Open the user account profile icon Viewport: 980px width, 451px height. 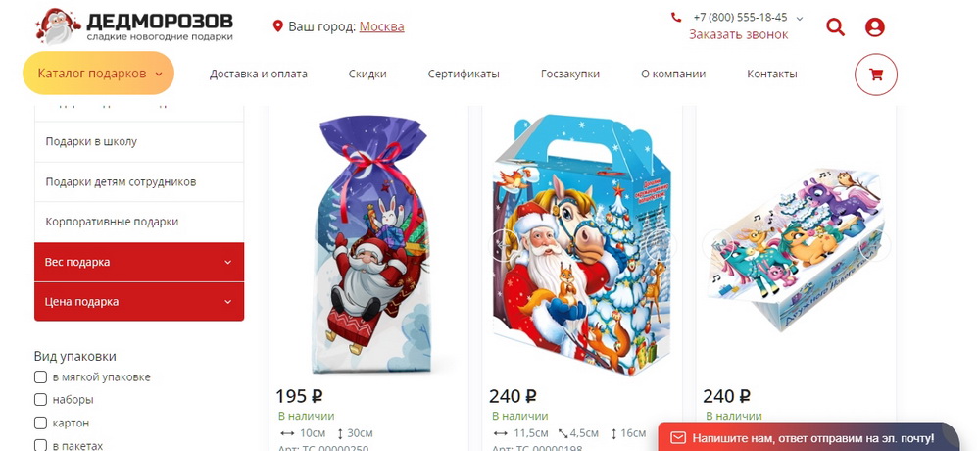874,26
